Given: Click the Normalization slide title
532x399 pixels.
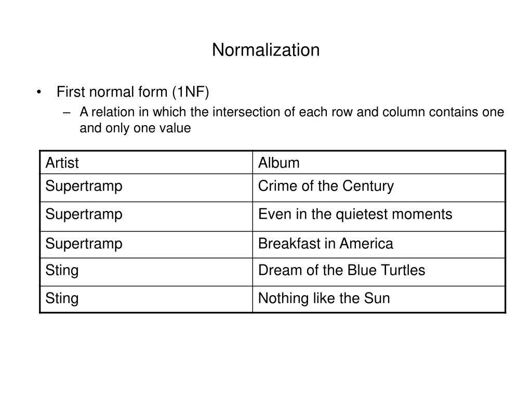Looking at the screenshot, I should (265, 50).
